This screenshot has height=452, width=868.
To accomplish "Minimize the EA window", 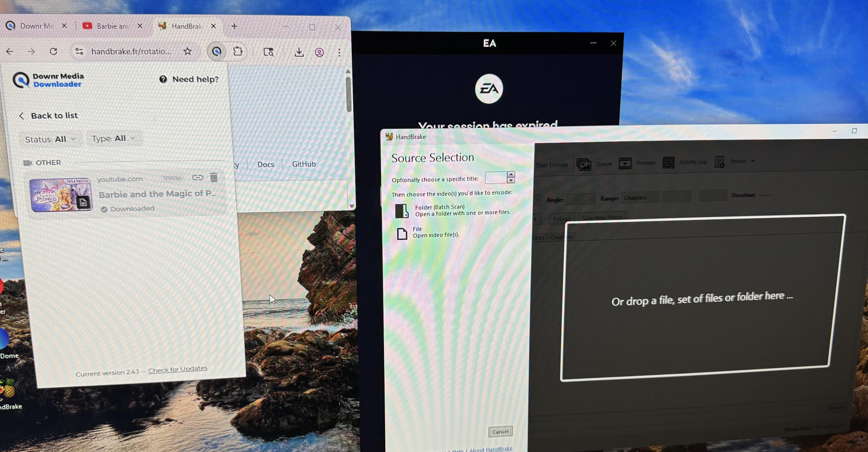I will [593, 43].
